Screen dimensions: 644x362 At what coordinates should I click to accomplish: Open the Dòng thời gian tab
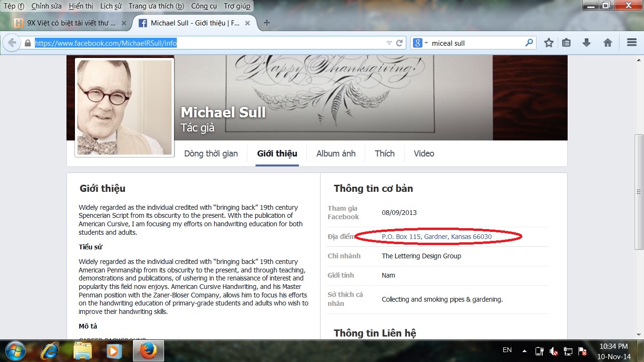click(x=211, y=153)
